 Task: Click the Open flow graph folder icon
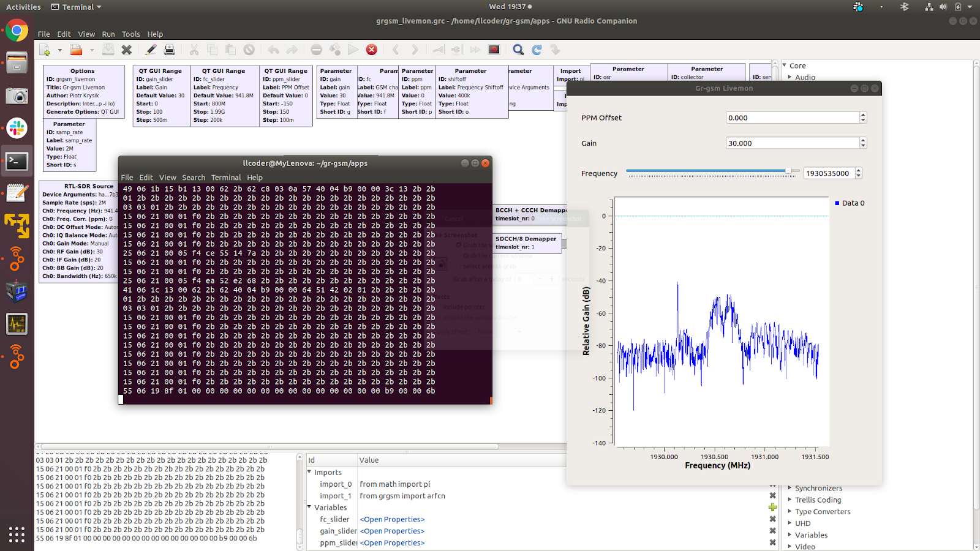pyautogui.click(x=76, y=50)
